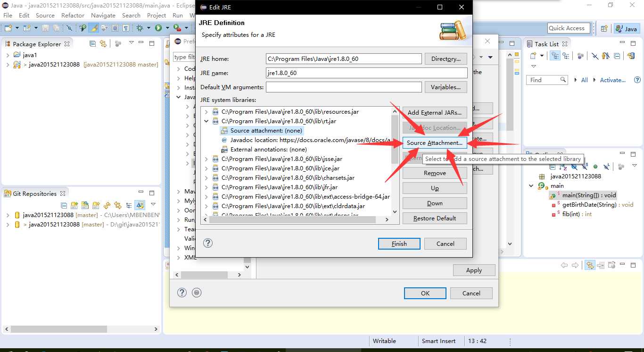644x352 pixels.
Task: Collapse All in Git Repositories view
Action: 64,205
